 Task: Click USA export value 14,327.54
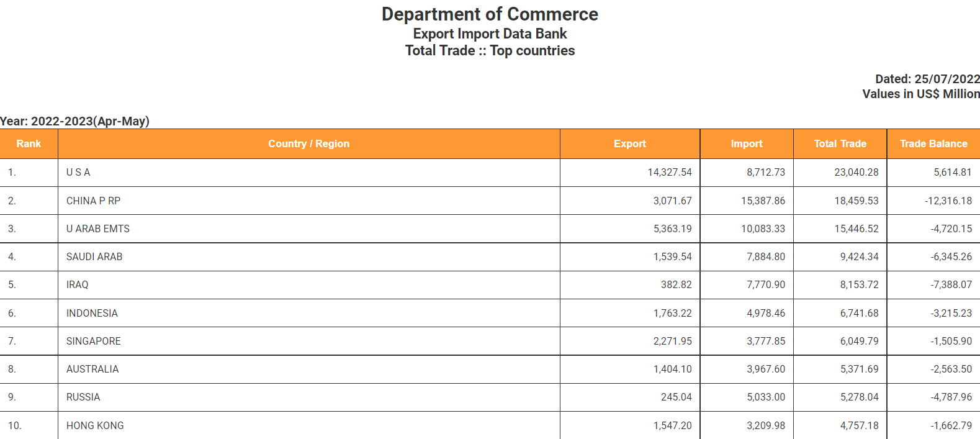(669, 172)
